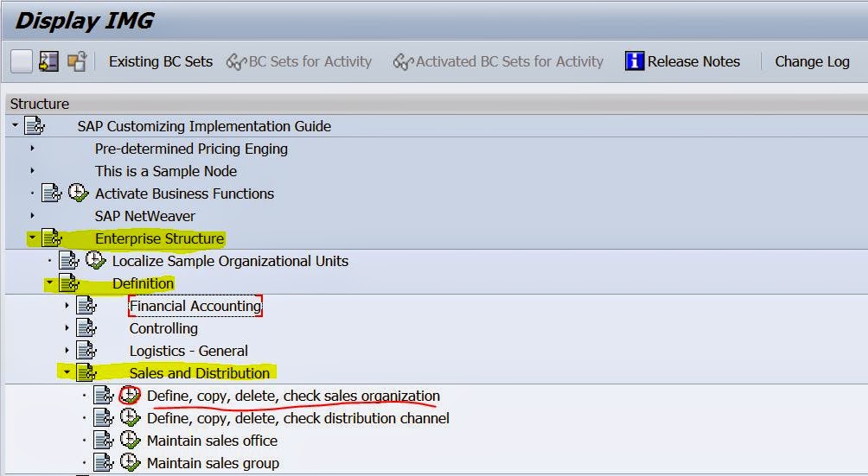Select Localize Sample Organizational Units text
Screen dimensions: 868x476
click(x=230, y=261)
